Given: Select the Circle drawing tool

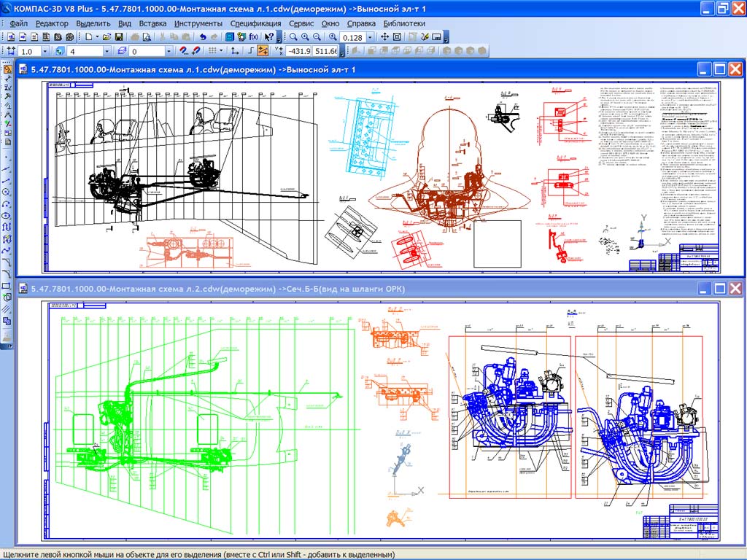Looking at the screenshot, I should [x=7, y=192].
